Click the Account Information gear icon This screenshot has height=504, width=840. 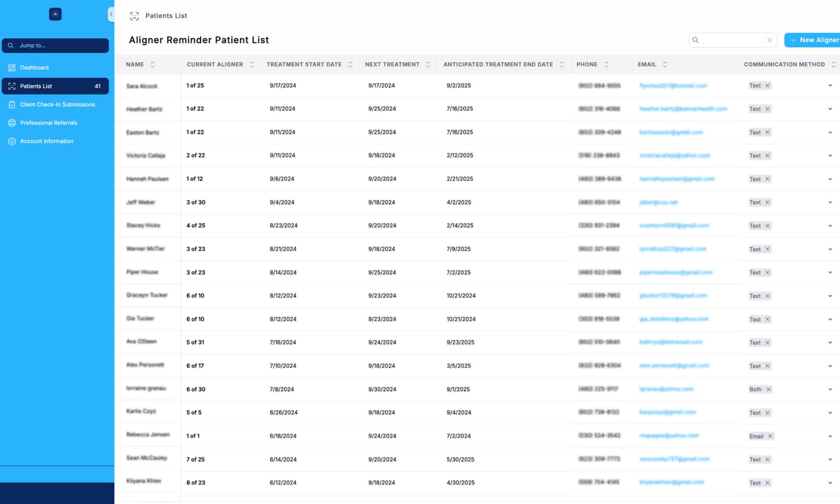coord(12,142)
